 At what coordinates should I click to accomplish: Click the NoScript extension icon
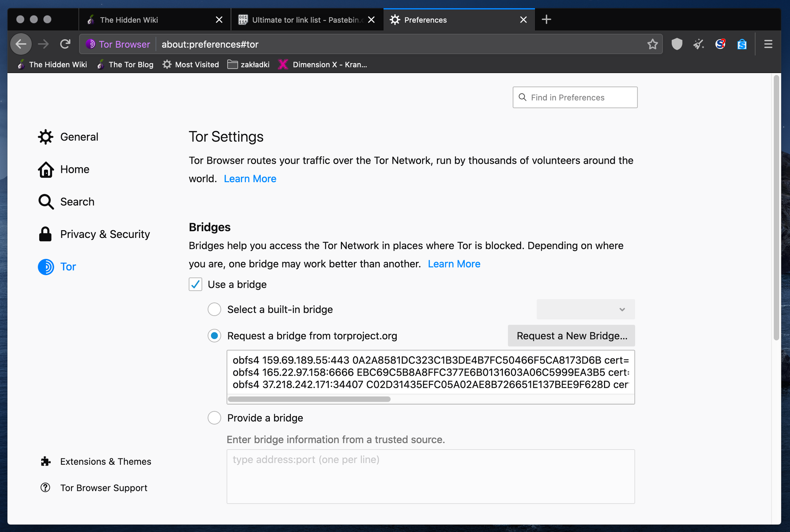tap(720, 44)
